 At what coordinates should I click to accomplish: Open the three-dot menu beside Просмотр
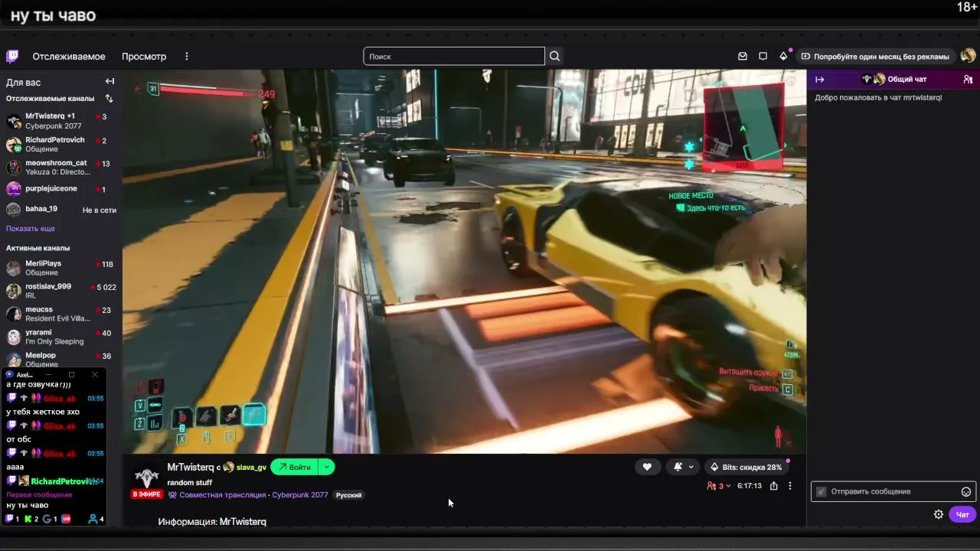coord(186,57)
